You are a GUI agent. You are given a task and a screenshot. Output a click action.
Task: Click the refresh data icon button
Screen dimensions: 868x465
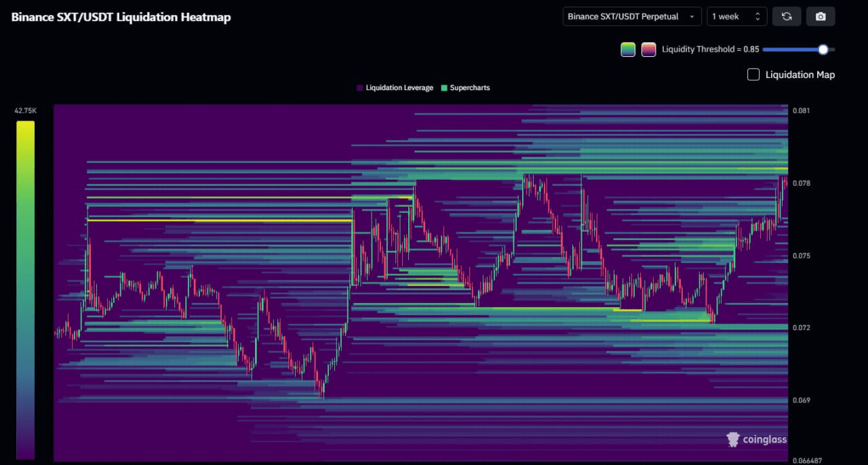(x=787, y=16)
